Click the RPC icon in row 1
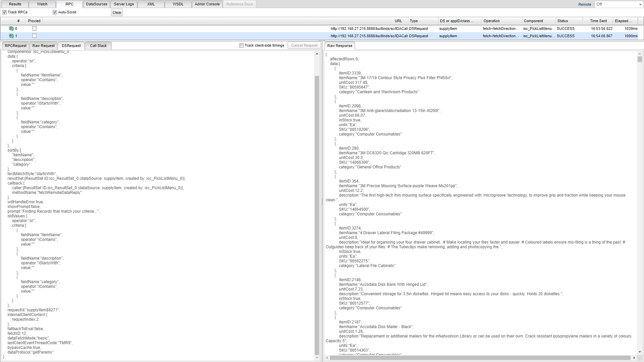 coord(11,36)
